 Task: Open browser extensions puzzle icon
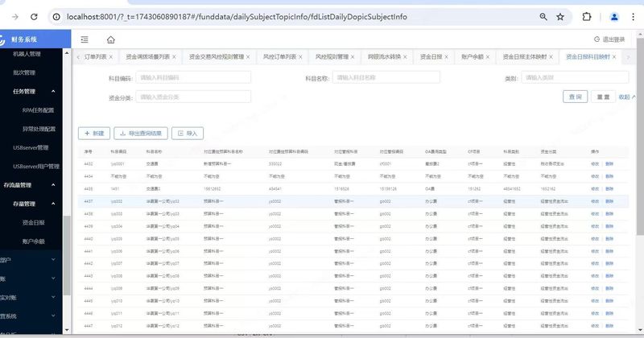pos(587,17)
